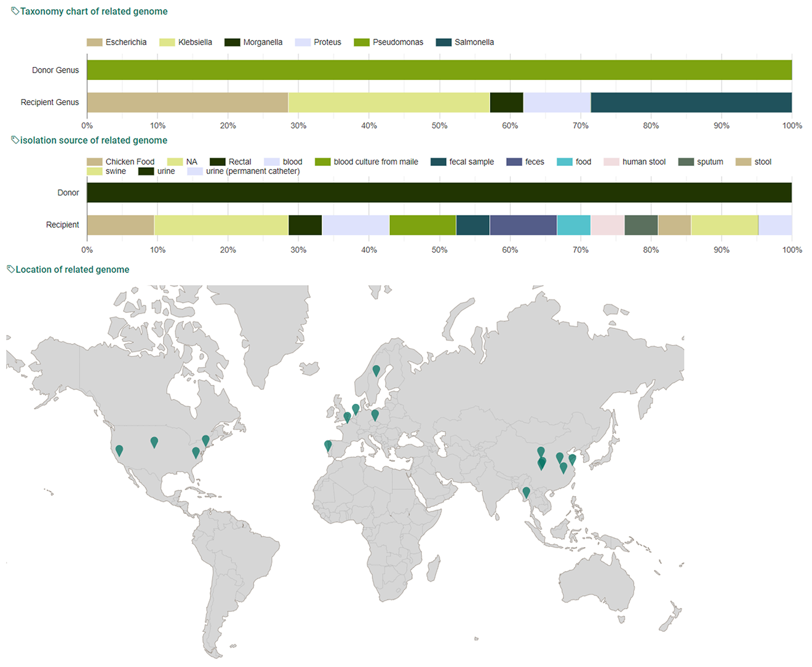Toggle 'urine (permanent catheter)' legend entry
This screenshot has width=812, height=667.
point(244,171)
